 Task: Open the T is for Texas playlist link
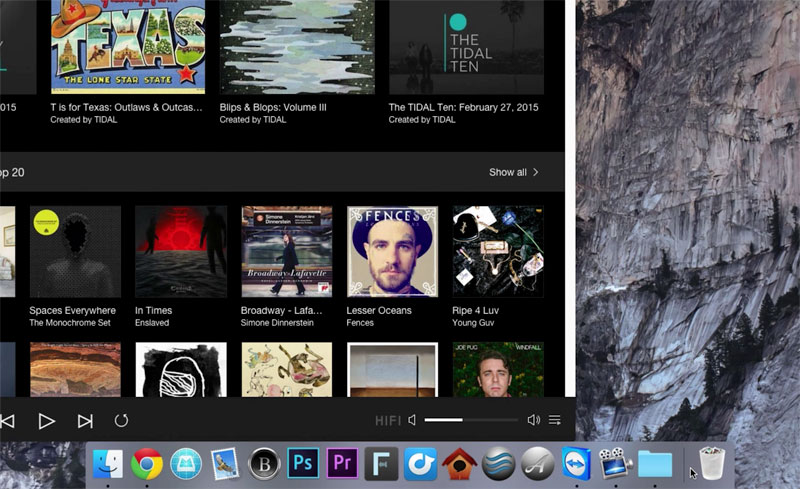click(x=126, y=107)
